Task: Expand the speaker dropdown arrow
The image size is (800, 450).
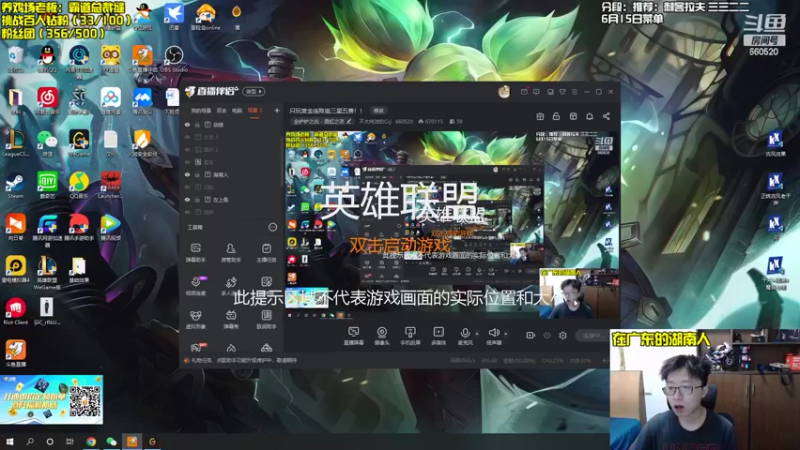Action: (506, 334)
